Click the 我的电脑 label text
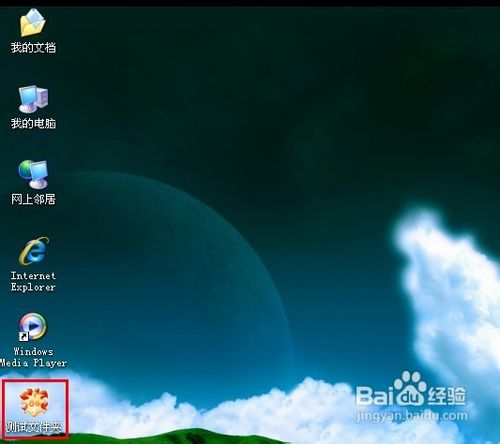The width and height of the screenshot is (500, 444). pyautogui.click(x=33, y=124)
